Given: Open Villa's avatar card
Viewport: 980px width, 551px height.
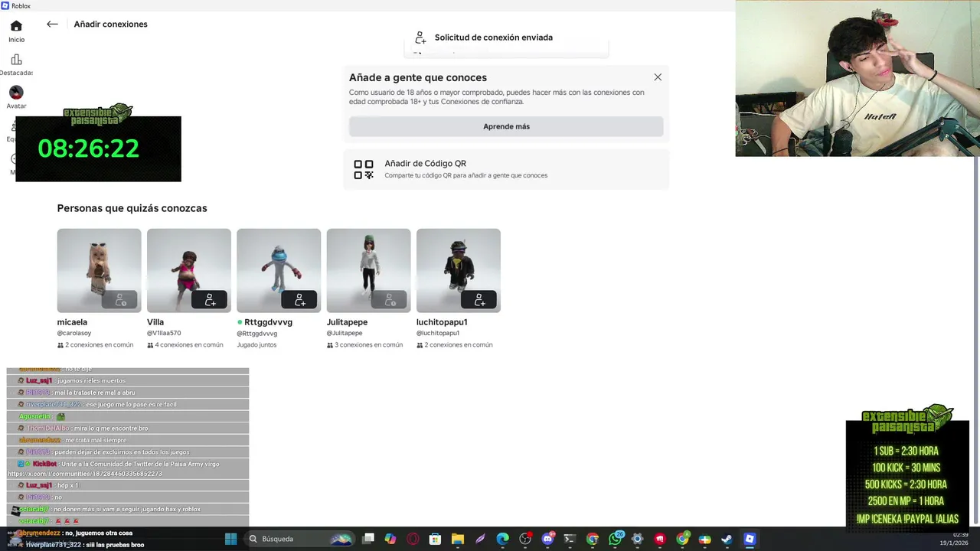Looking at the screenshot, I should point(188,270).
